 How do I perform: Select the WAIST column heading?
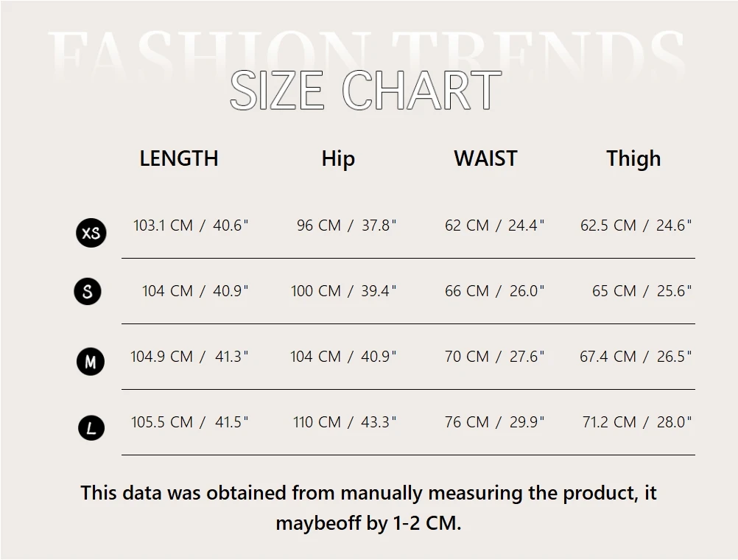click(485, 158)
